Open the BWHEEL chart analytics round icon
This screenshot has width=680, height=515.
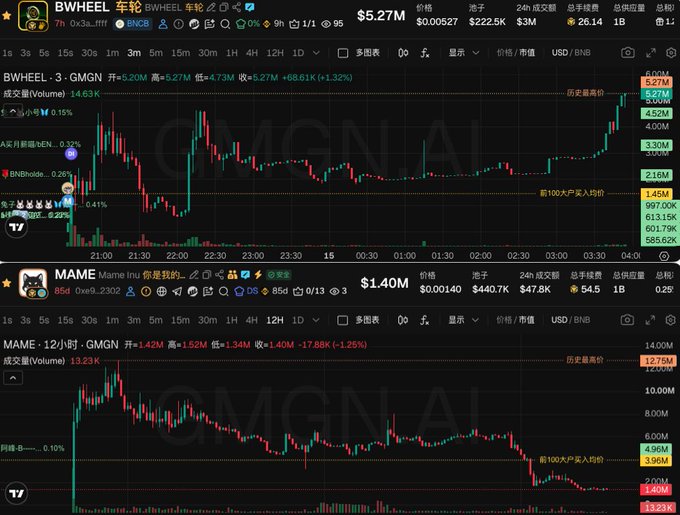[194, 24]
